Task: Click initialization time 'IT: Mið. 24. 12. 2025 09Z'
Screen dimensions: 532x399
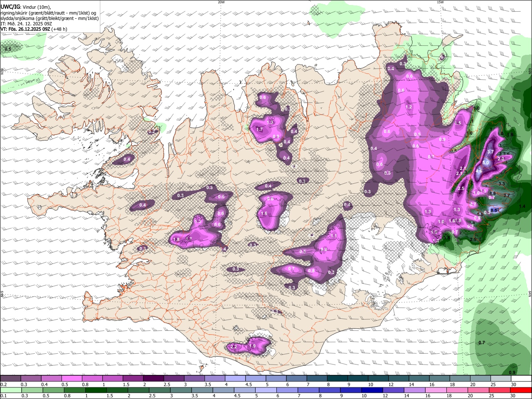Action: coord(26,24)
